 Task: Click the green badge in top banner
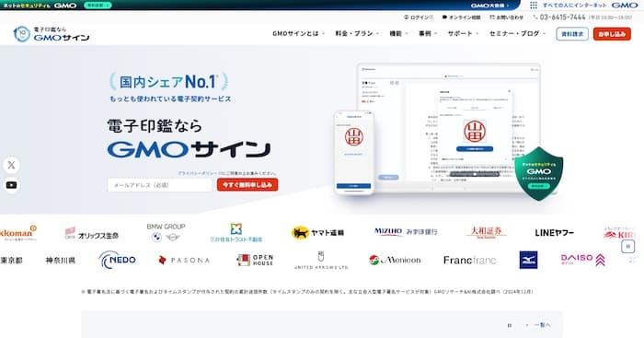pyautogui.click(x=98, y=6)
